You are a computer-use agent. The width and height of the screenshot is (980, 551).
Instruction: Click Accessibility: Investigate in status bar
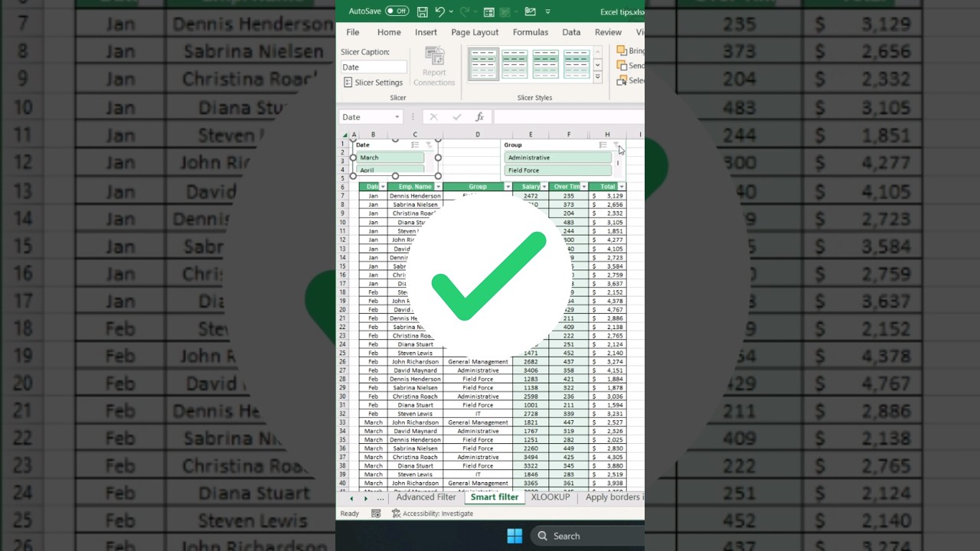433,514
